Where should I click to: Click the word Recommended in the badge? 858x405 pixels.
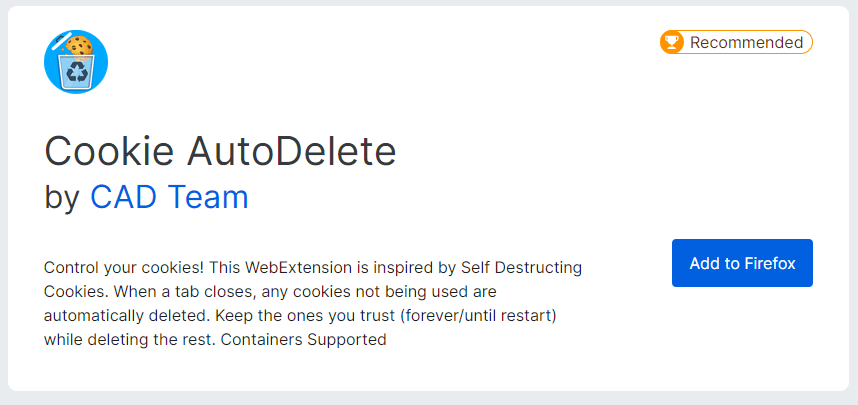[x=746, y=42]
